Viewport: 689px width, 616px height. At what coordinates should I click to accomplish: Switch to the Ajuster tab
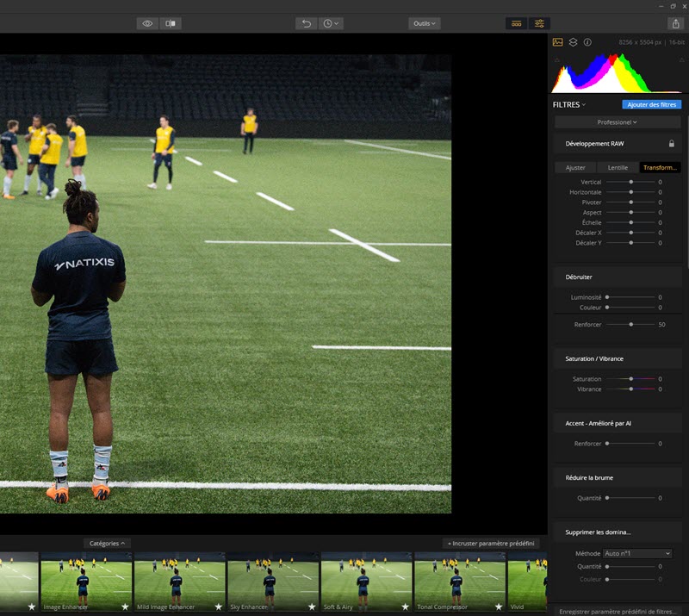(x=575, y=167)
